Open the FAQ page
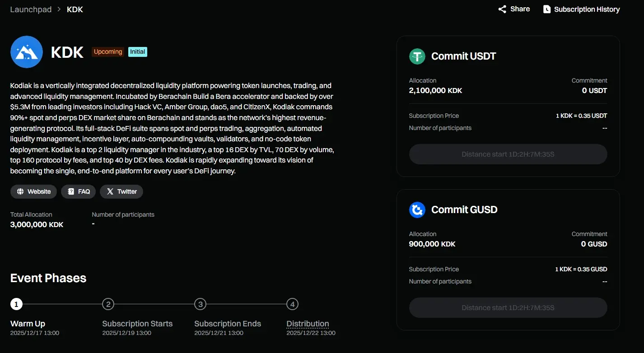 point(79,191)
